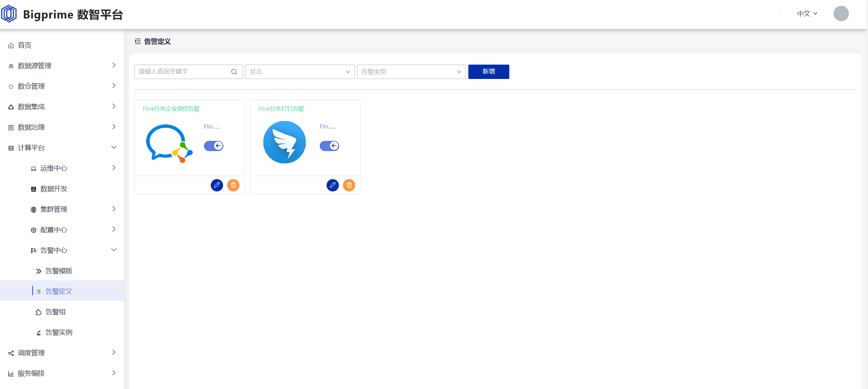Expand the 集群管理 submenu chevron

click(x=114, y=209)
